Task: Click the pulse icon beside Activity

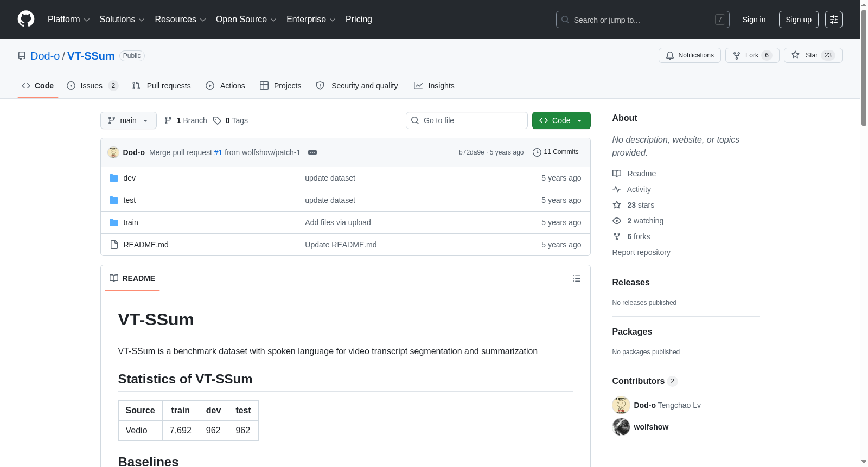Action: coord(617,189)
